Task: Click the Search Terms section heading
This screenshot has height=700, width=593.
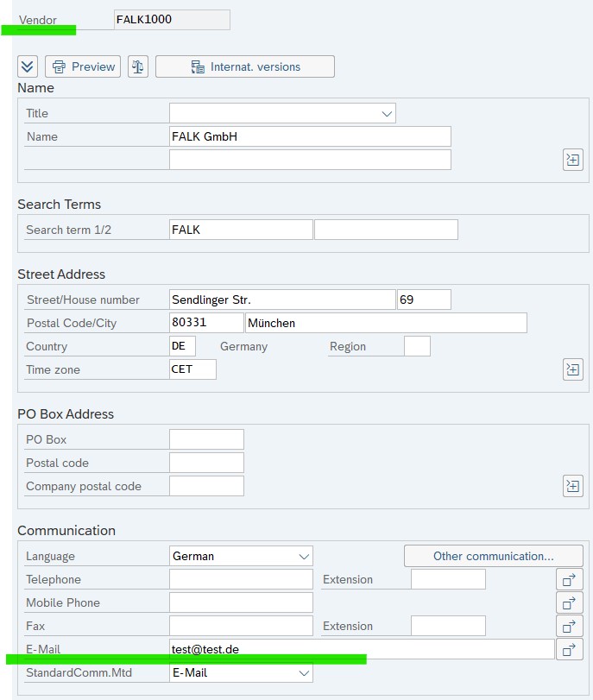Action: click(x=59, y=205)
